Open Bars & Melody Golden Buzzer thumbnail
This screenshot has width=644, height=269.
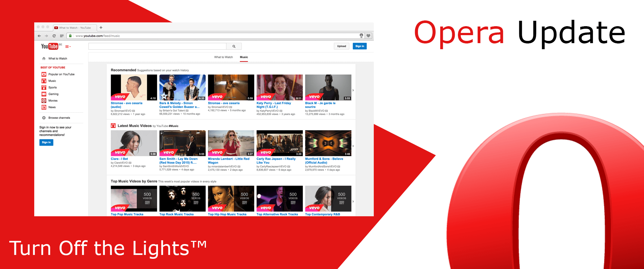pyautogui.click(x=183, y=88)
